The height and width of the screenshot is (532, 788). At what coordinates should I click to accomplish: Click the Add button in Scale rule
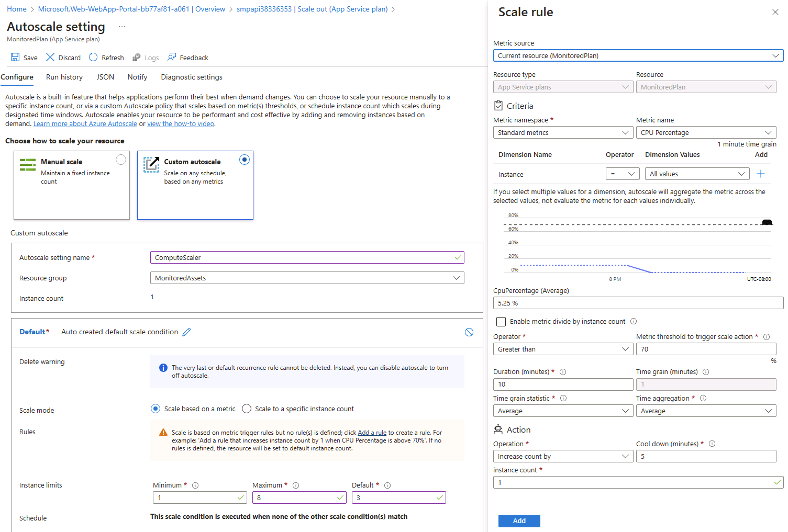click(519, 520)
